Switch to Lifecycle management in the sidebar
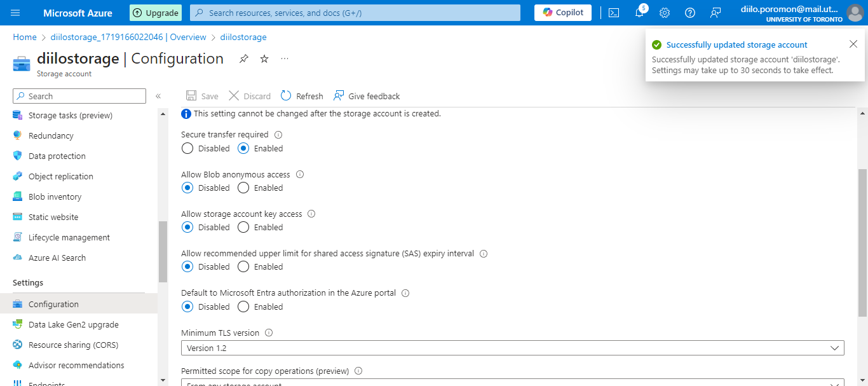Image resolution: width=868 pixels, height=386 pixels. click(68, 237)
